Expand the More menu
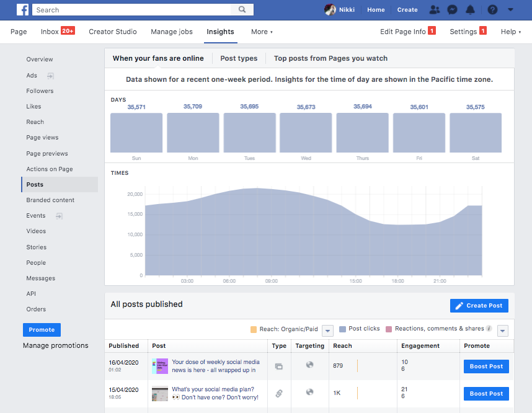The width and height of the screenshot is (532, 413). [x=262, y=32]
